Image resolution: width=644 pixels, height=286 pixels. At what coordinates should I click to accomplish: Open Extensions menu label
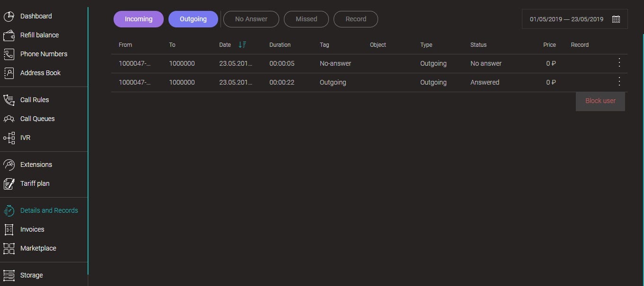36,165
